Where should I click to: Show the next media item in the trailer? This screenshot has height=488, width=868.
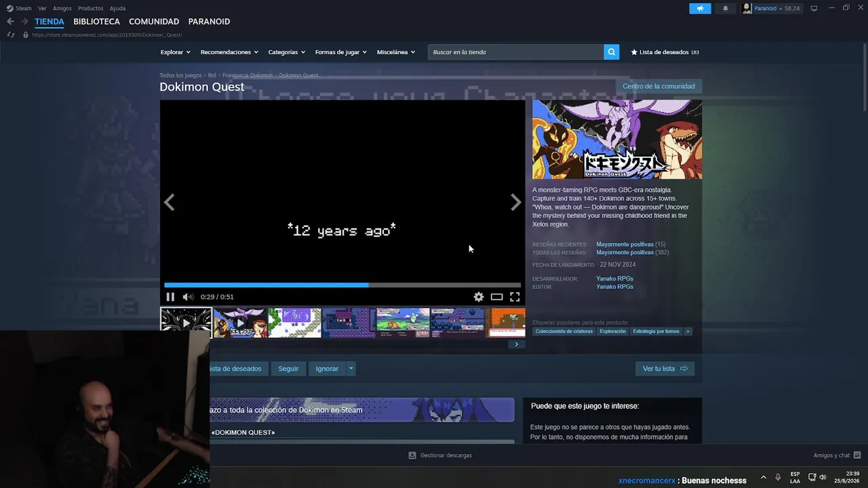click(516, 202)
